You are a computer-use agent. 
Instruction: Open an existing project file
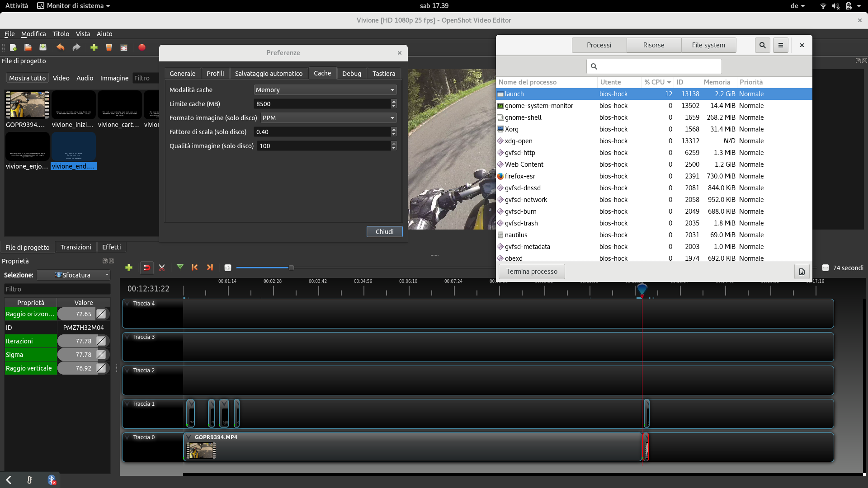click(28, 47)
